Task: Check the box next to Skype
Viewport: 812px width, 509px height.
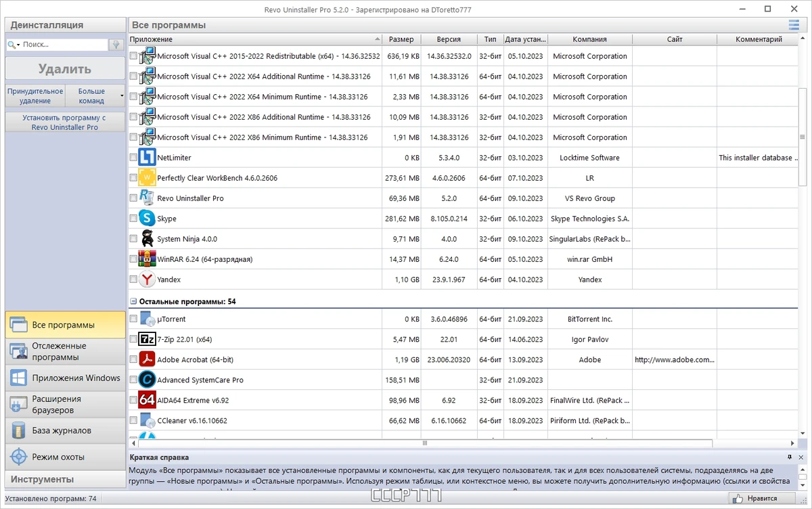Action: tap(133, 219)
